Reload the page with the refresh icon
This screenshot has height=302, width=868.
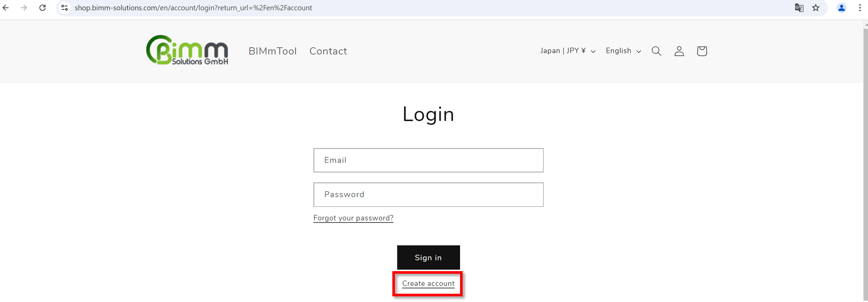click(43, 8)
